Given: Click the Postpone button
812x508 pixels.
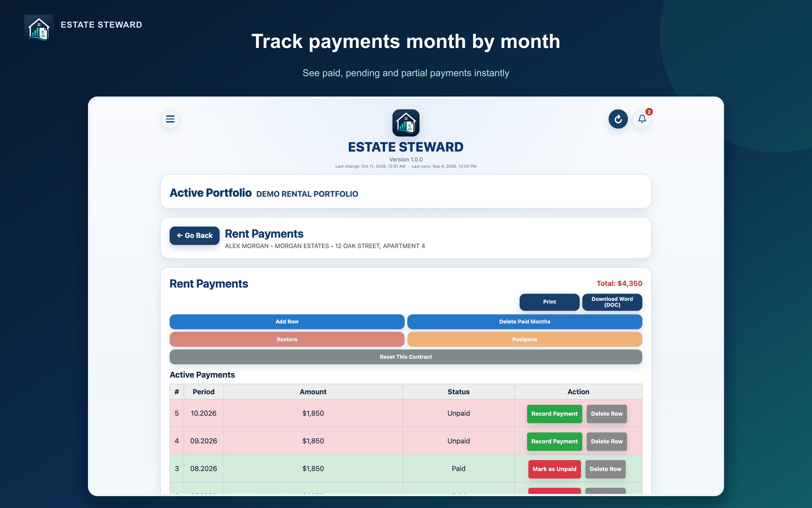Looking at the screenshot, I should (524, 339).
